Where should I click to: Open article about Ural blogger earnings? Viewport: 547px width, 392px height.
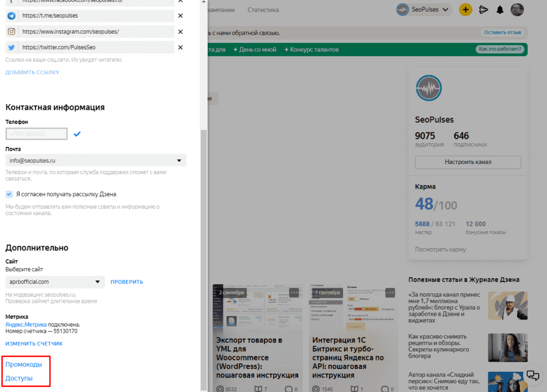(444, 308)
